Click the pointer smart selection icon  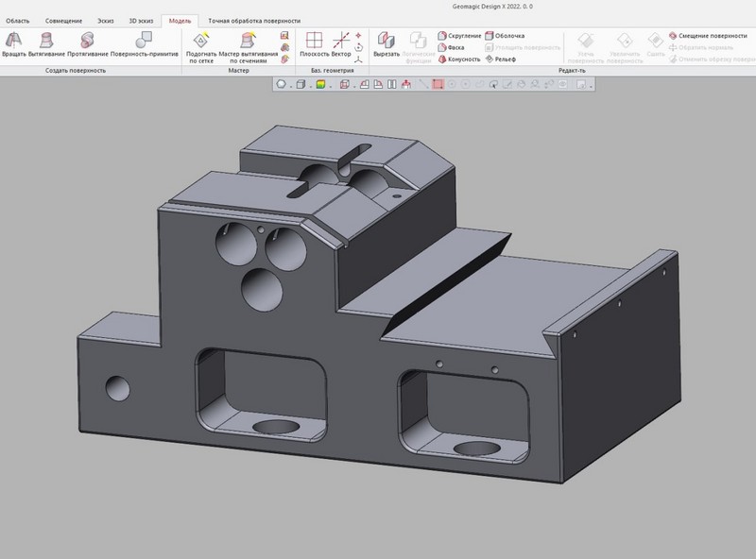pos(493,84)
